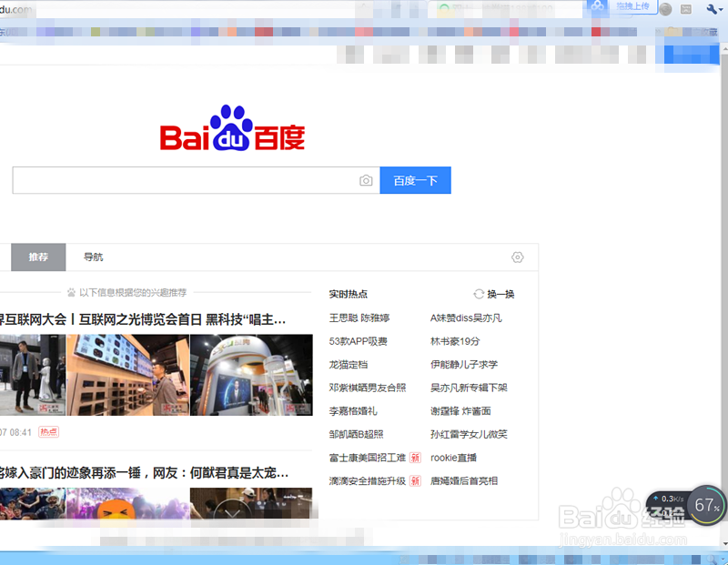The width and height of the screenshot is (728, 565).
Task: Open the 何猷君真是太宠 headline
Action: (x=144, y=472)
